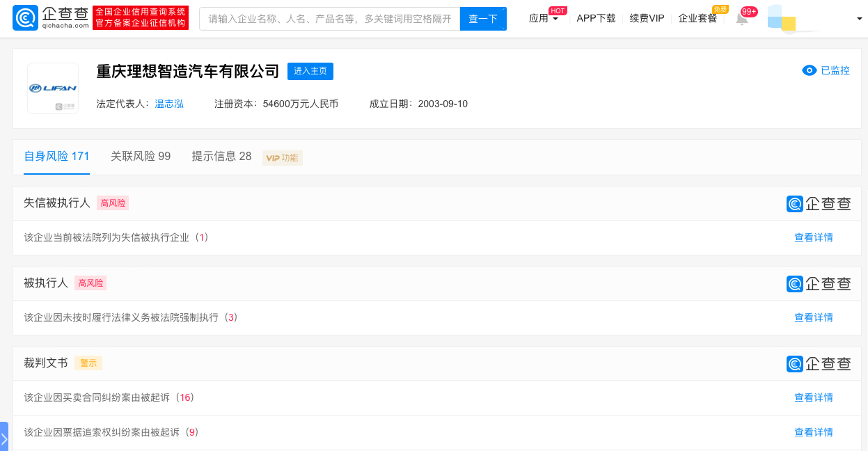Click establishment date 2003-09-10
Image resolution: width=868 pixels, height=451 pixels.
click(443, 104)
